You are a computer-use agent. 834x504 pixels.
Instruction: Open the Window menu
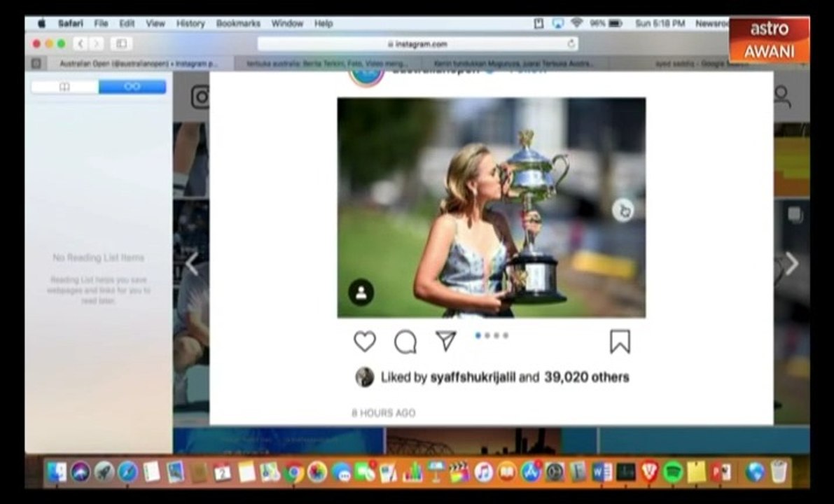click(x=287, y=23)
